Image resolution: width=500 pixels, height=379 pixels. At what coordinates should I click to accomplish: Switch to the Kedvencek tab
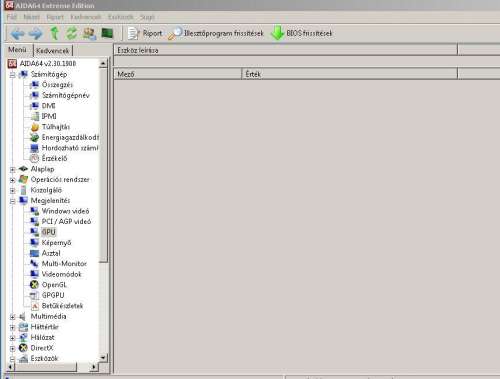53,51
